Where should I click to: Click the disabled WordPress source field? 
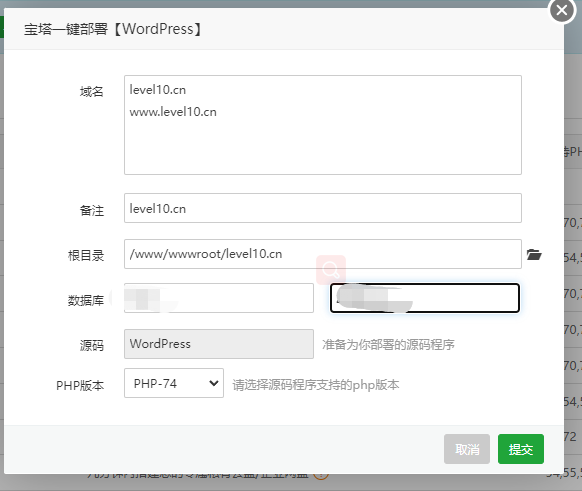click(x=219, y=344)
